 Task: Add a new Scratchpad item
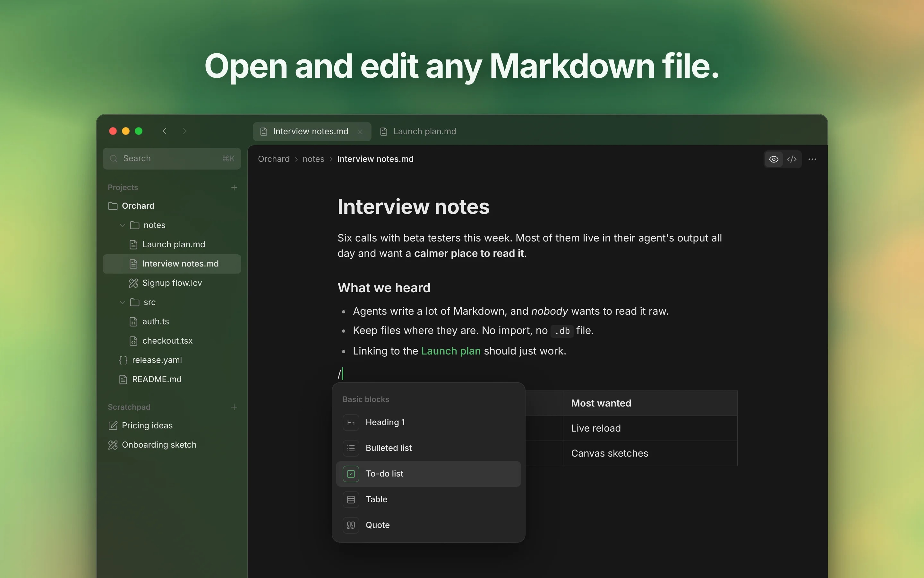tap(234, 407)
